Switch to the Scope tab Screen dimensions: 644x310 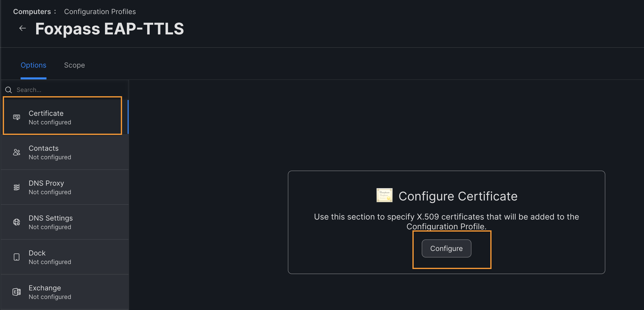click(x=74, y=65)
